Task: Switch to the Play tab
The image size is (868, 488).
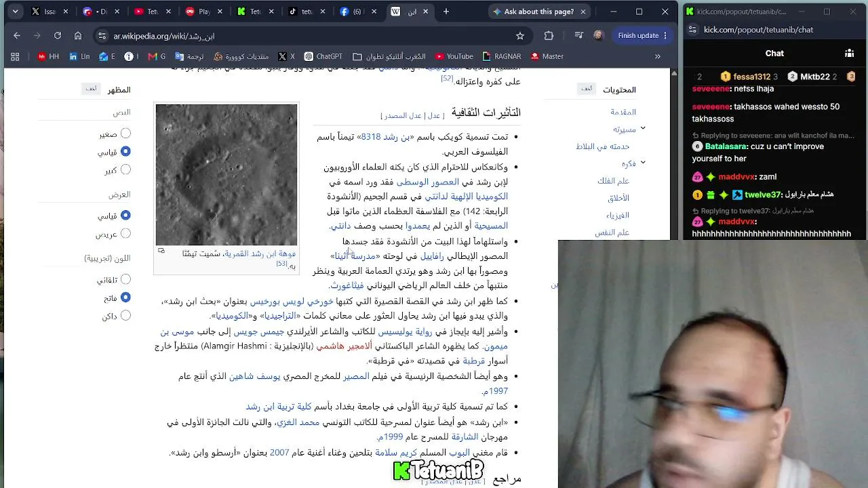Action: click(x=204, y=12)
